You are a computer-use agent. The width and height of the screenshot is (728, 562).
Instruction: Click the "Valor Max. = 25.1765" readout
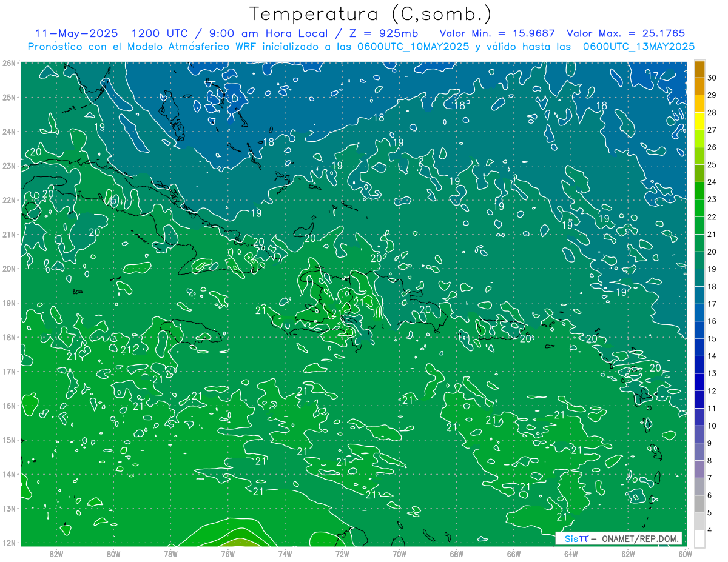point(626,33)
